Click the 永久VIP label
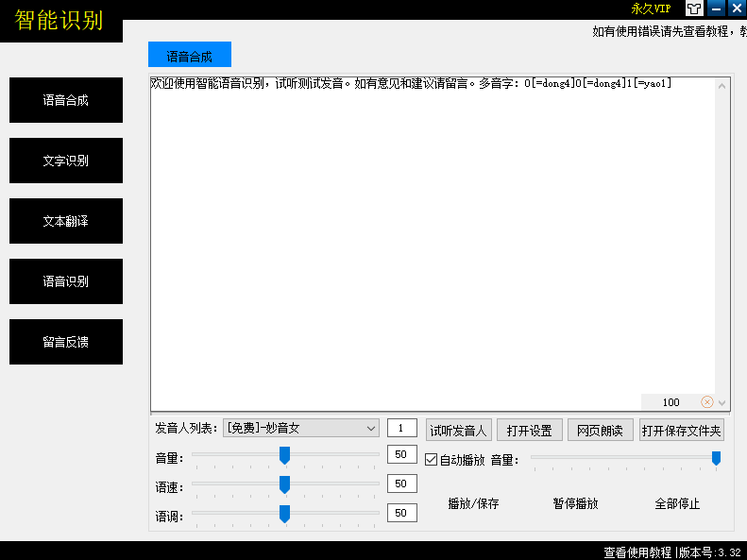The width and height of the screenshot is (747, 560). pos(651,8)
